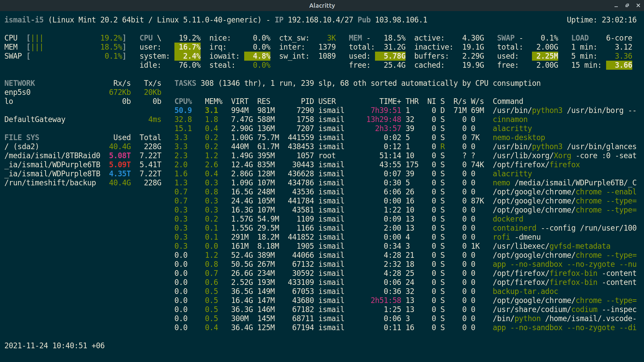Click the /run/timeshift/backup filesystem entry

pyautogui.click(x=50, y=183)
